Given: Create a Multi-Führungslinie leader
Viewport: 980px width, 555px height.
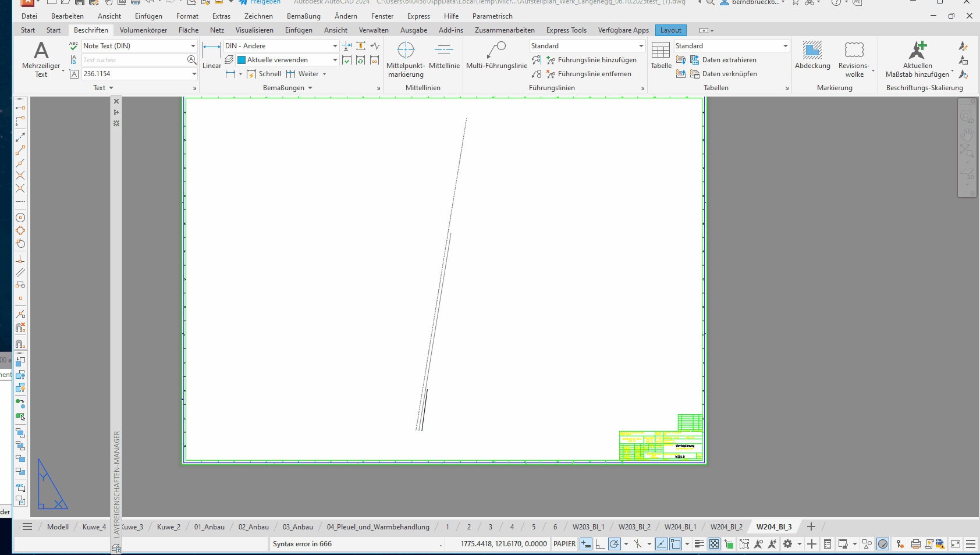Looking at the screenshot, I should (x=496, y=55).
